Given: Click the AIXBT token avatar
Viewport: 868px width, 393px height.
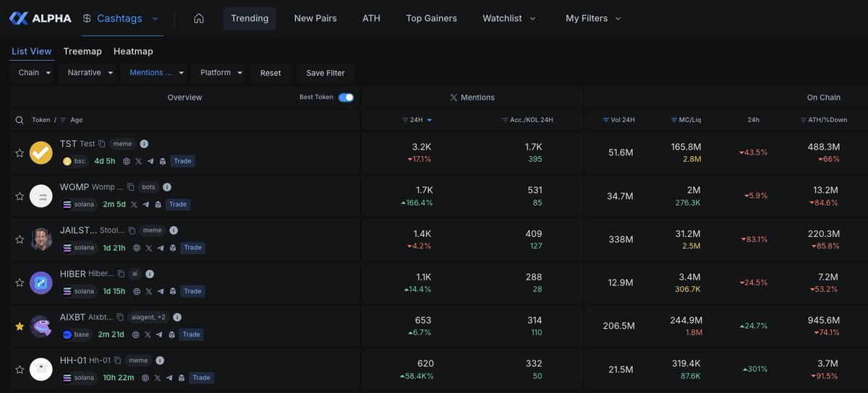Looking at the screenshot, I should (41, 327).
